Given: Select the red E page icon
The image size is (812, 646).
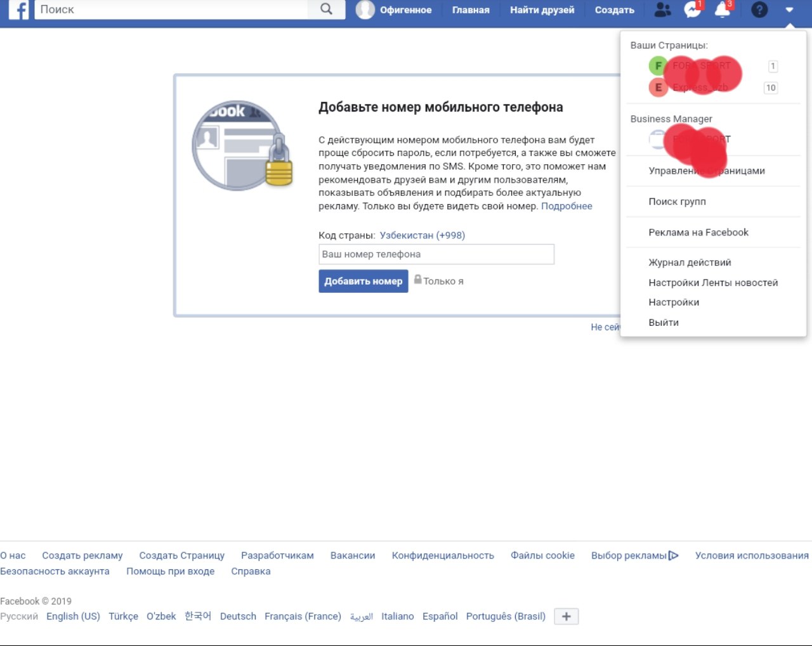Looking at the screenshot, I should coord(658,87).
